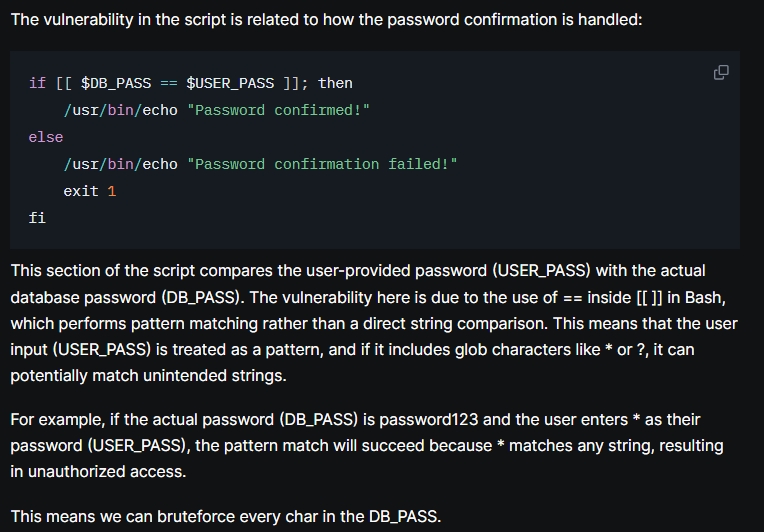
Task: Click the second /usr/bin/echo command
Action: [x=120, y=164]
